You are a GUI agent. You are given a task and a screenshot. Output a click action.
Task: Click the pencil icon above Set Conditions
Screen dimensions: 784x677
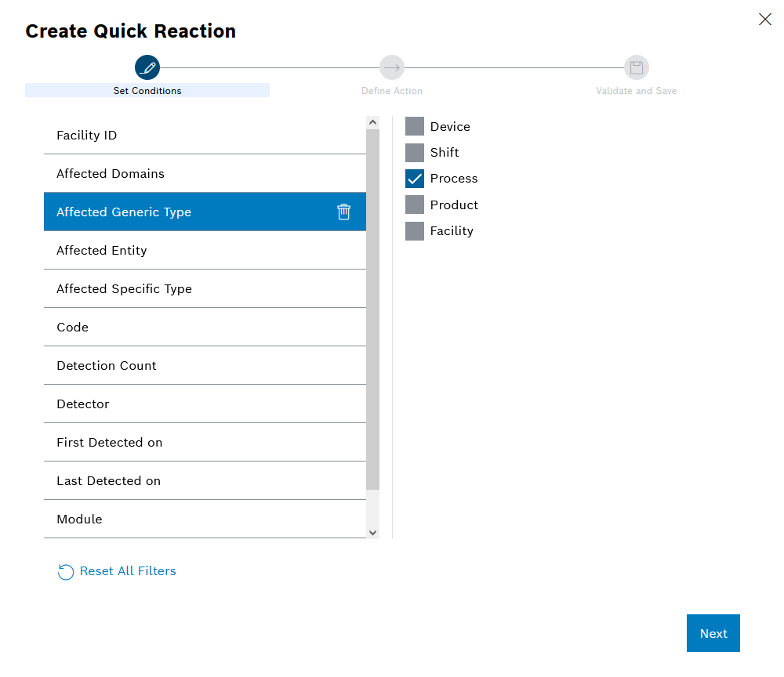coord(147,67)
